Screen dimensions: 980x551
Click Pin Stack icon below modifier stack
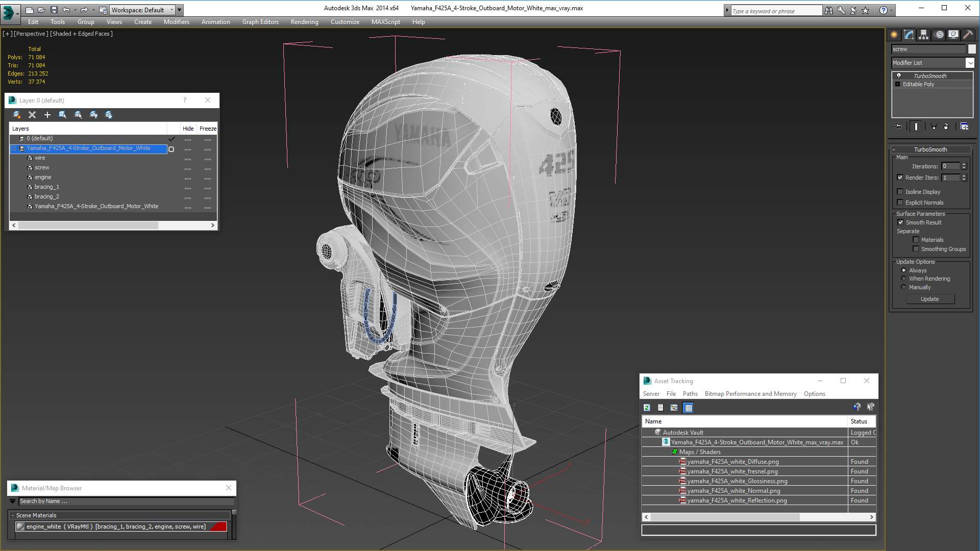(x=898, y=126)
